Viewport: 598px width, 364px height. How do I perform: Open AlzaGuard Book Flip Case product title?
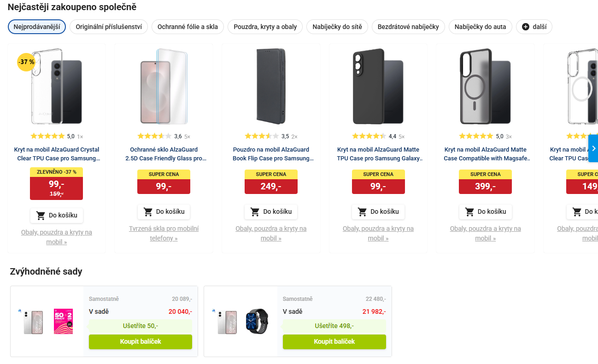click(x=271, y=154)
